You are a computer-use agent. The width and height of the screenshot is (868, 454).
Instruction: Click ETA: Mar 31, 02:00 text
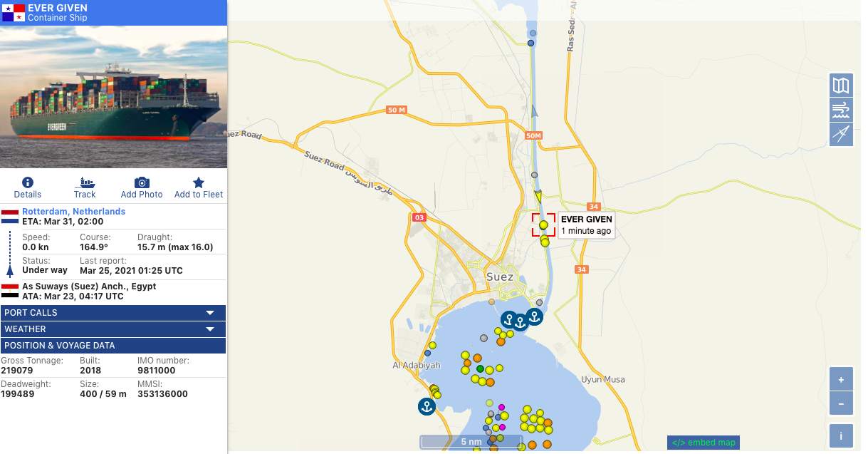pos(62,222)
